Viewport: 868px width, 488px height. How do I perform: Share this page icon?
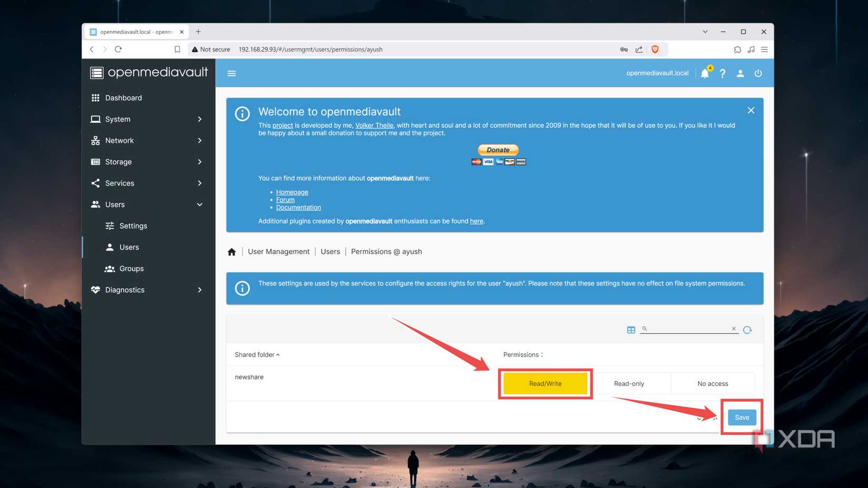pyautogui.click(x=639, y=49)
